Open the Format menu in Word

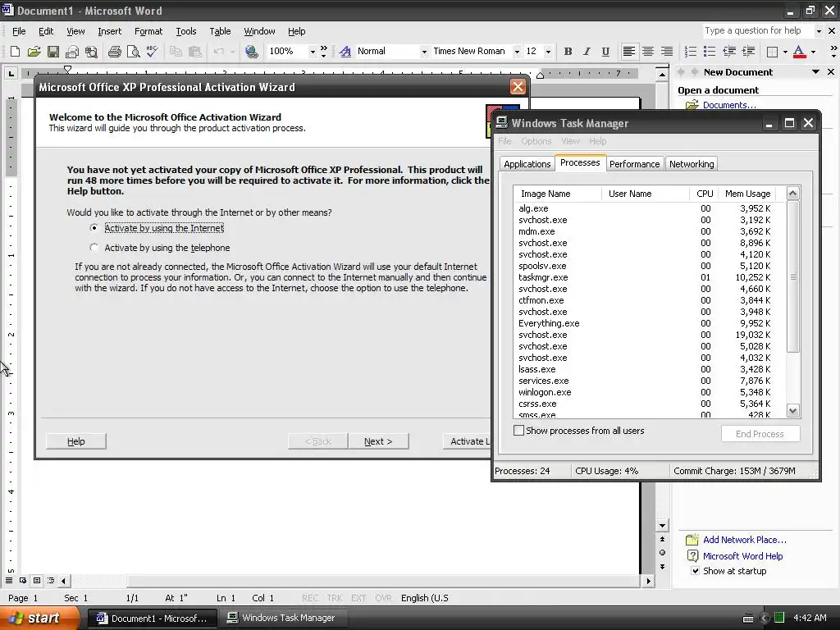coord(148,31)
